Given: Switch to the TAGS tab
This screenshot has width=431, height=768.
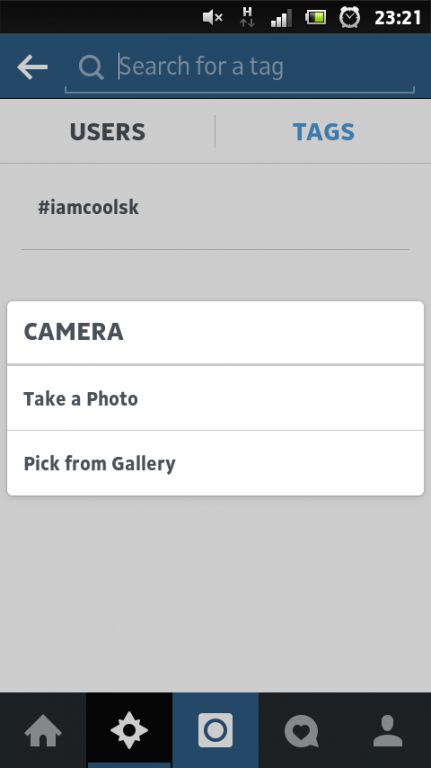Looking at the screenshot, I should pyautogui.click(x=323, y=132).
